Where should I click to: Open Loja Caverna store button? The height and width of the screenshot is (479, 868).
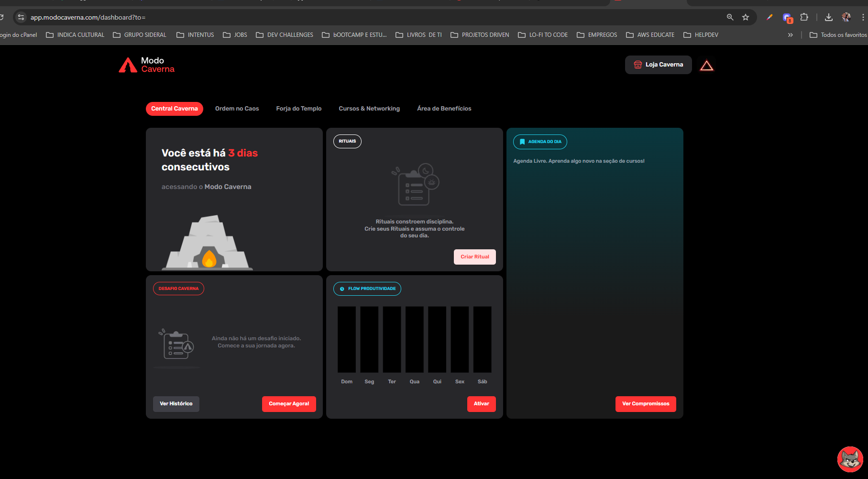point(658,65)
